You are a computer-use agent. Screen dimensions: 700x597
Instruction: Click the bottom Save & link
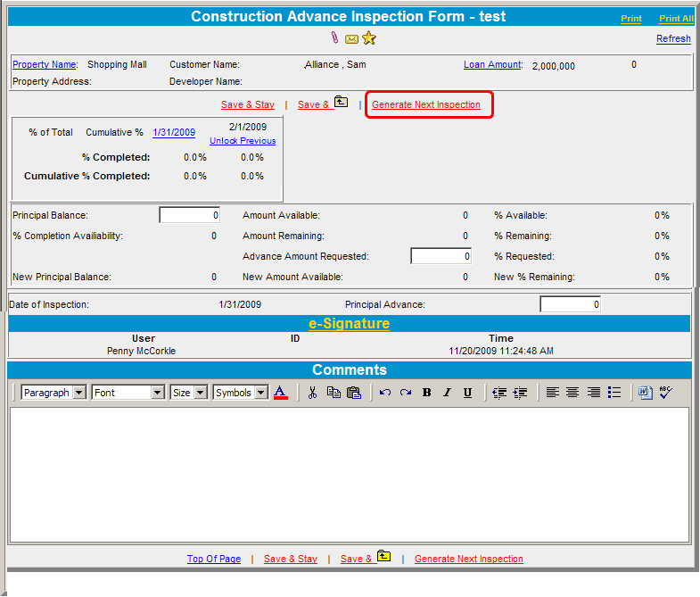(x=357, y=559)
